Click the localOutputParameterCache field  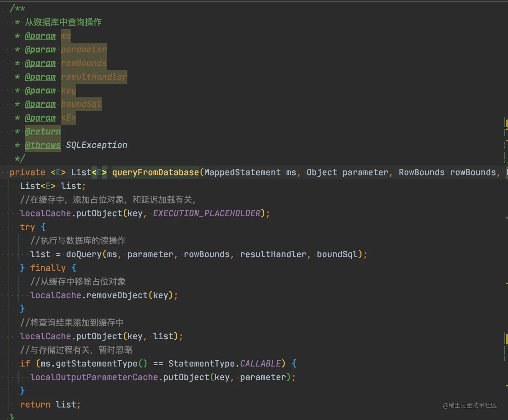pyautogui.click(x=94, y=377)
